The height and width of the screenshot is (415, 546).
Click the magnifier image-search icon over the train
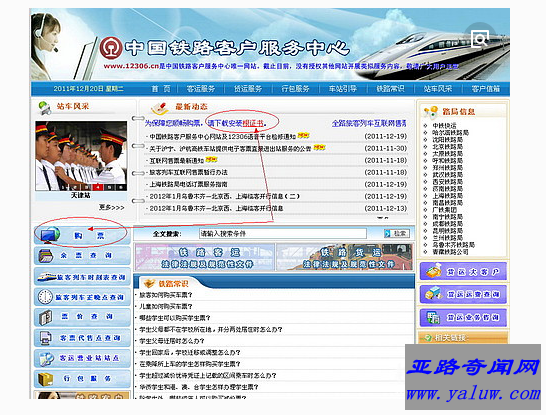click(480, 39)
